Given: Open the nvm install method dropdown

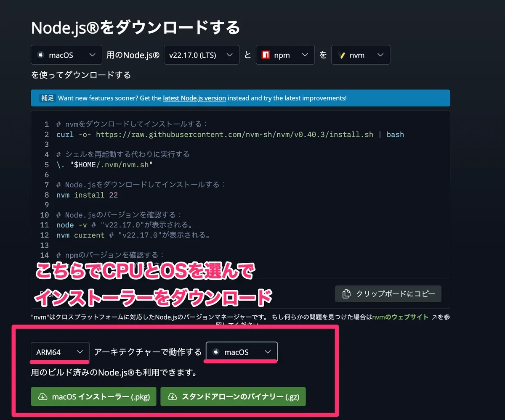Looking at the screenshot, I should coord(361,55).
